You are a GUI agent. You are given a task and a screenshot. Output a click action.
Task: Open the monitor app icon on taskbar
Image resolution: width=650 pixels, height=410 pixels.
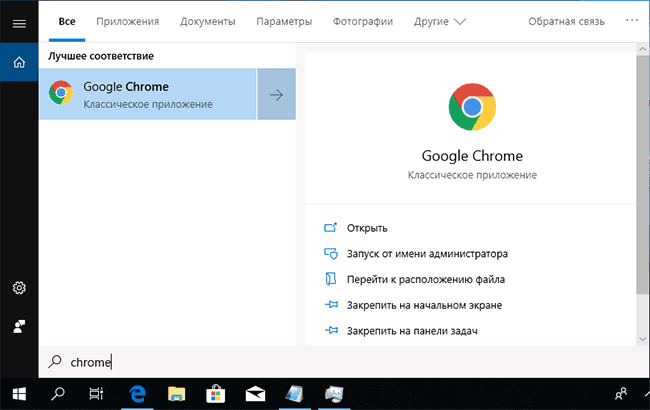click(x=334, y=394)
